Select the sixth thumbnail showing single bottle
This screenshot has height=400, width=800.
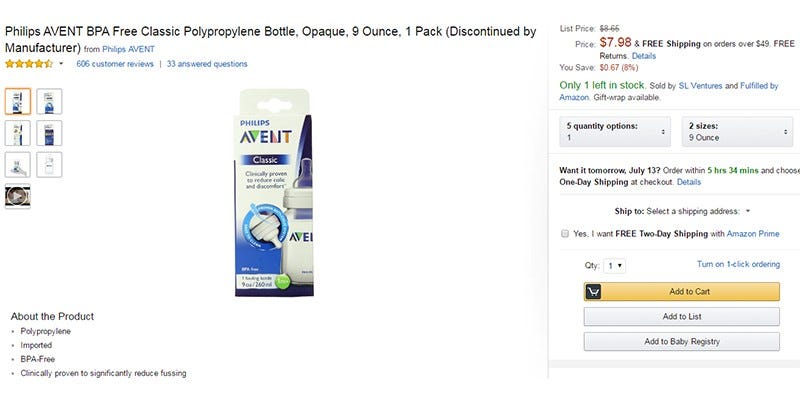point(49,165)
